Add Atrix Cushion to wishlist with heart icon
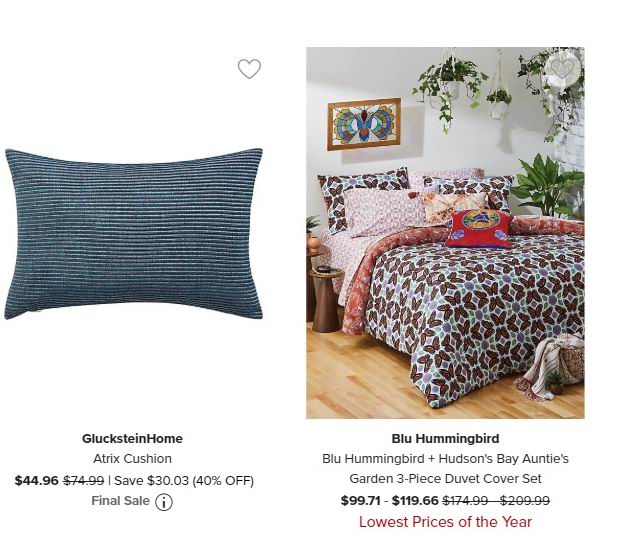 click(x=249, y=69)
